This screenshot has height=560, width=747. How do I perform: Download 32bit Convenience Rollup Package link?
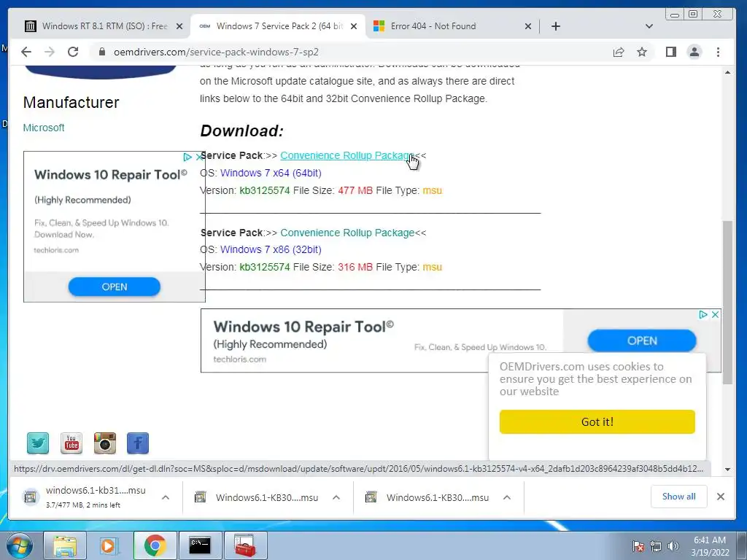click(347, 233)
